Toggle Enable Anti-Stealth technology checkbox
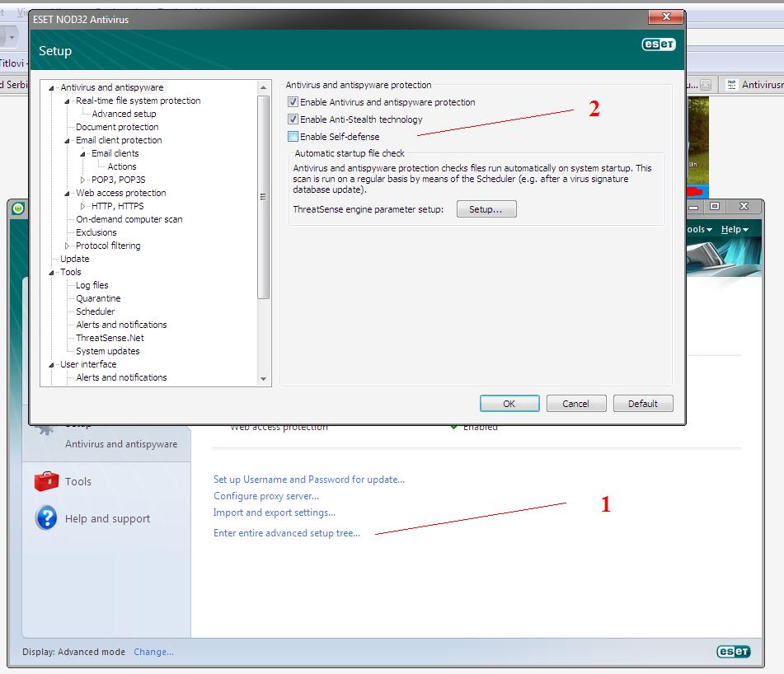Viewport: 784px width, 674px height. [x=293, y=119]
